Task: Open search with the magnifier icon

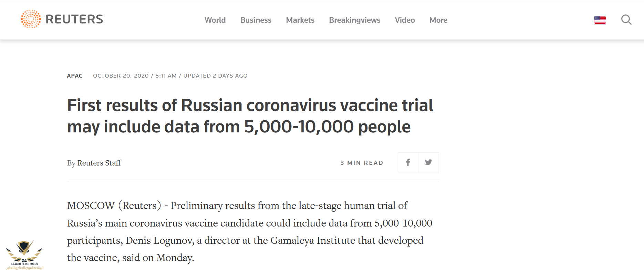Action: tap(626, 20)
